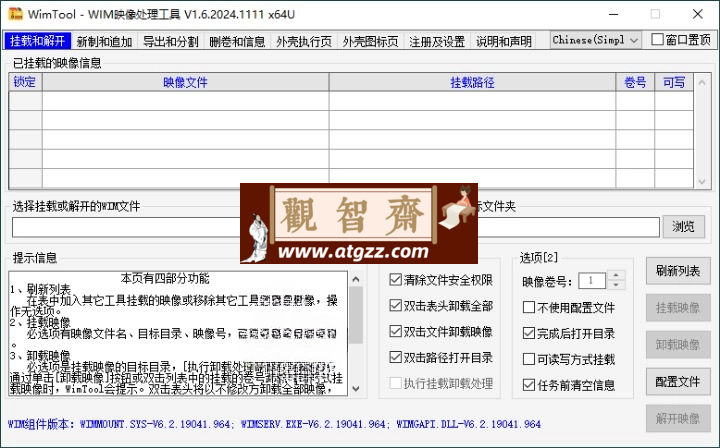
Task: Open the Chinese(Simpl language dropdown
Action: coord(596,40)
